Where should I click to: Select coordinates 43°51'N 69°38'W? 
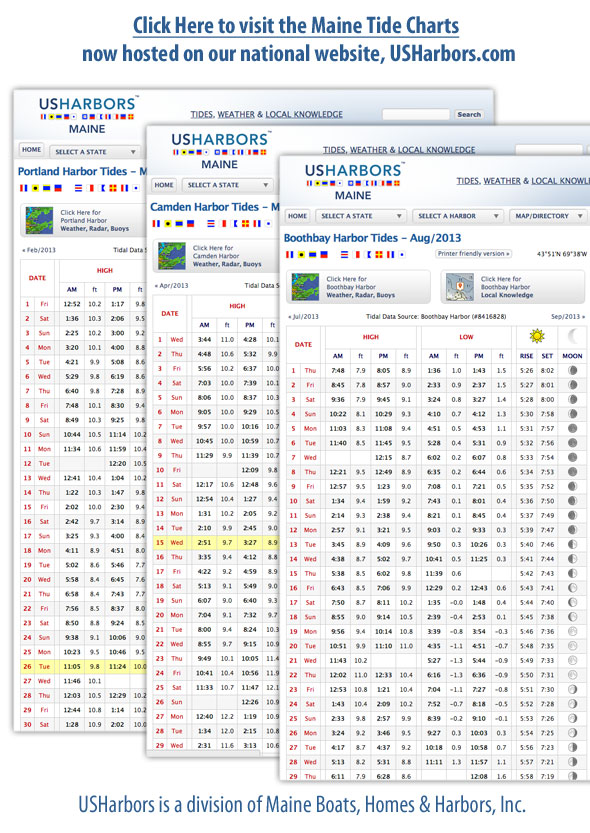point(561,254)
